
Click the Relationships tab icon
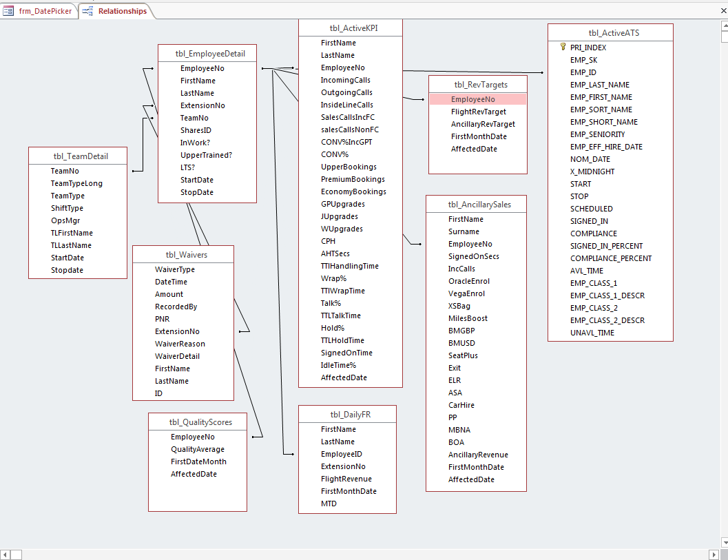point(87,11)
